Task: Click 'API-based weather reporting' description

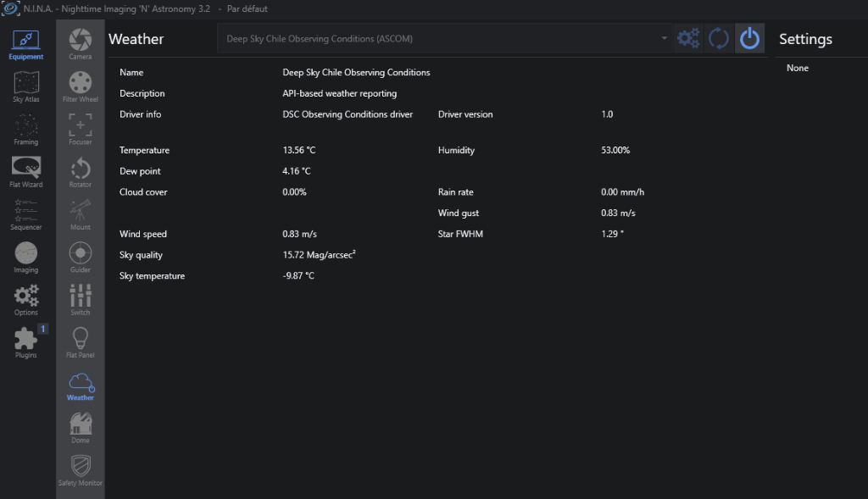Action: tap(339, 93)
